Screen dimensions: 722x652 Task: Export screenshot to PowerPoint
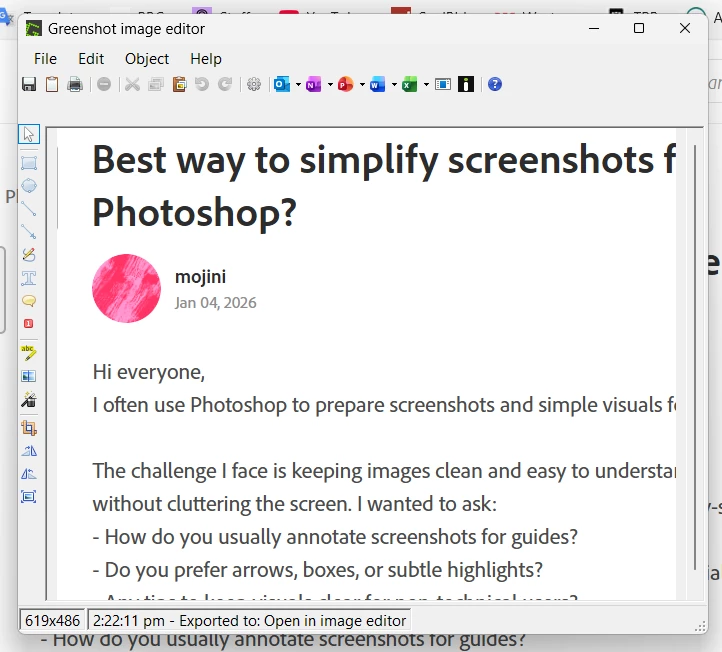tap(345, 85)
